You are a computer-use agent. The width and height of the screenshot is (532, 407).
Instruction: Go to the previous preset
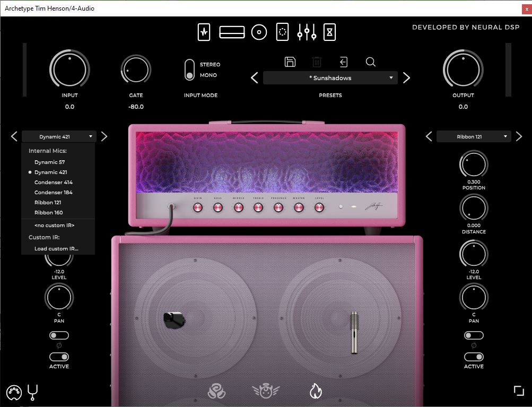click(255, 77)
